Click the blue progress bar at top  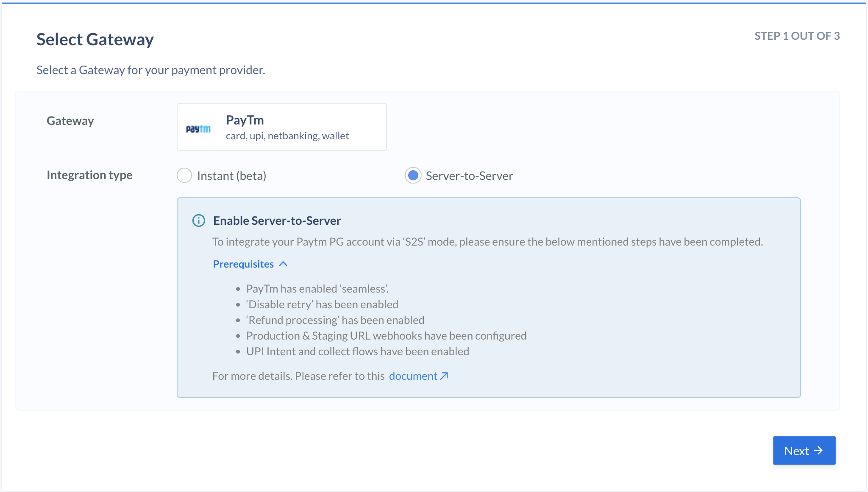pos(434,1)
